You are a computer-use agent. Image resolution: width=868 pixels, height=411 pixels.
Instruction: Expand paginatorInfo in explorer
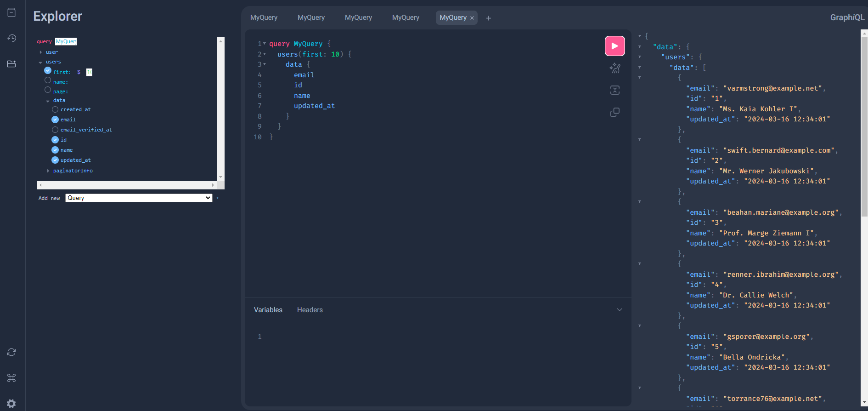[x=48, y=171]
